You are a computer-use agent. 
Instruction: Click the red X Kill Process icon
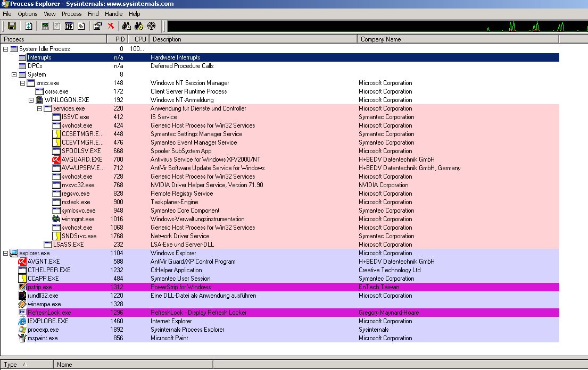point(111,26)
